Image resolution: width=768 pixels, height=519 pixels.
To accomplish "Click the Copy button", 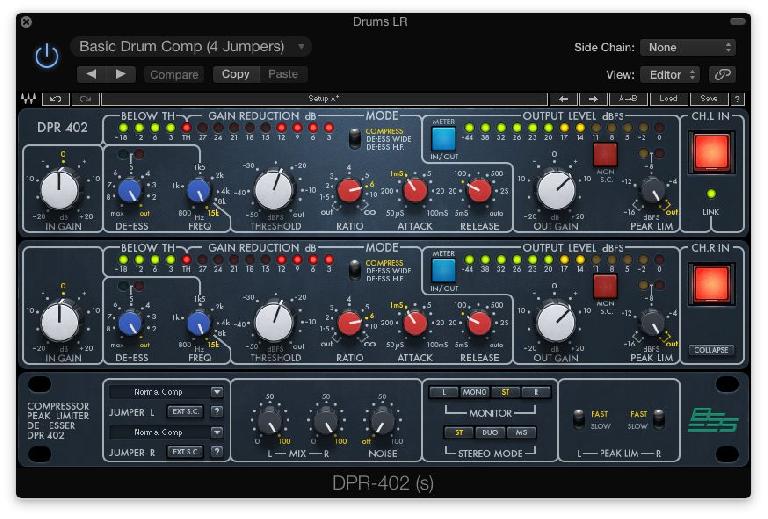I will point(236,74).
